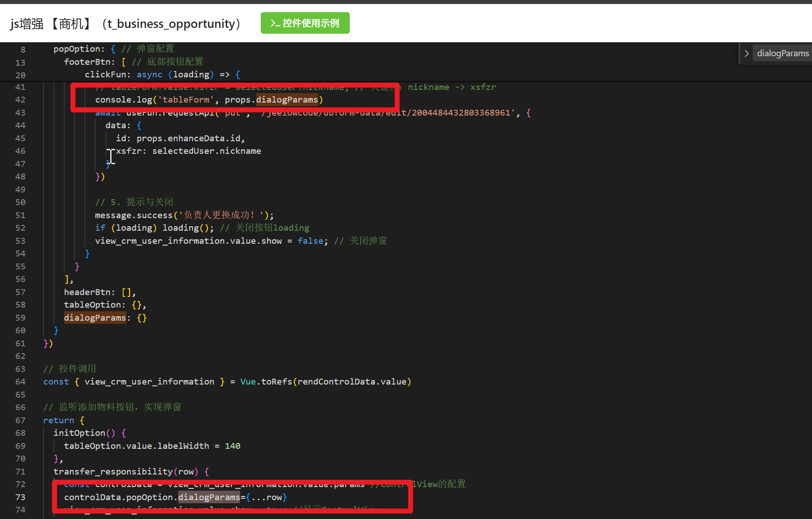Image resolution: width=812 pixels, height=519 pixels.
Task: Jump to sticky footerBtn line 13
Action: [x=89, y=62]
